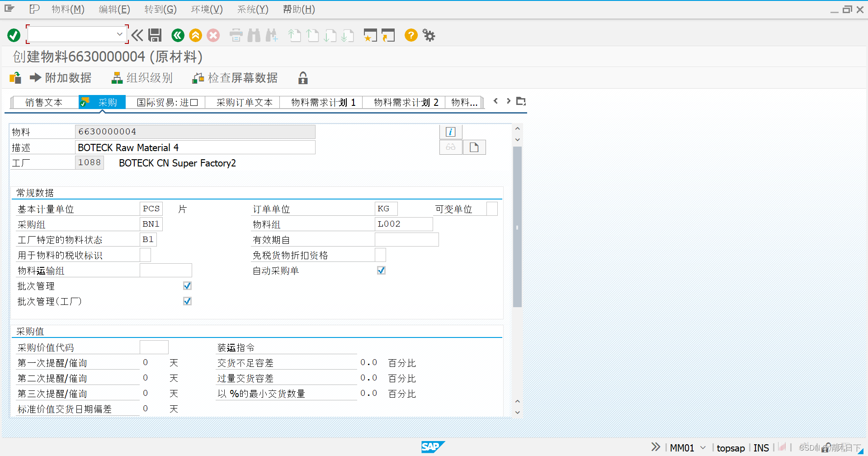Click the select views icon

point(15,78)
